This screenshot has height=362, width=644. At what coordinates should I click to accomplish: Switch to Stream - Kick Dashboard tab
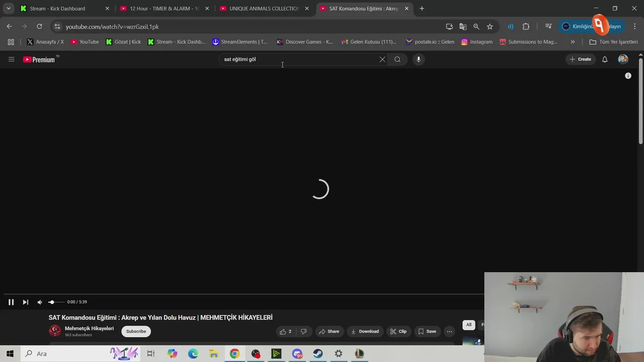coord(64,9)
